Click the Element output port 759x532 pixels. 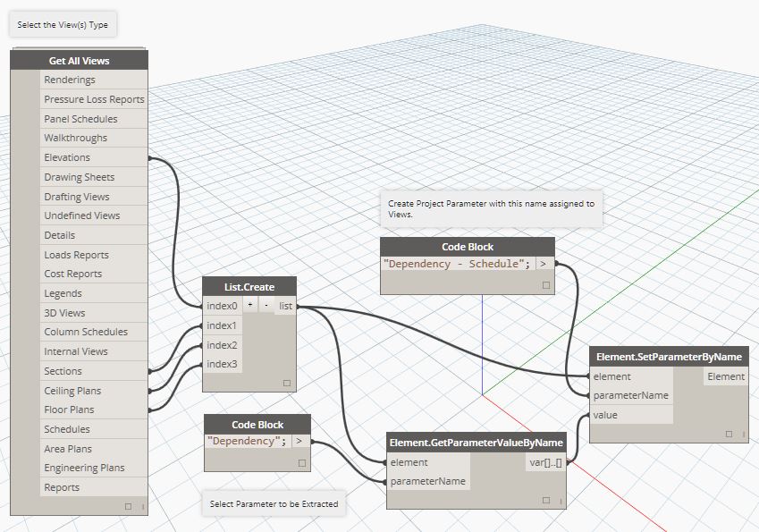(x=726, y=376)
